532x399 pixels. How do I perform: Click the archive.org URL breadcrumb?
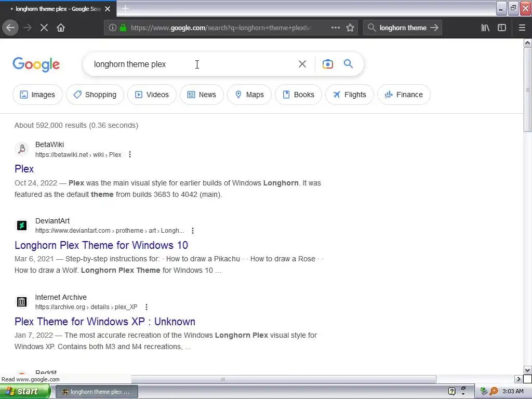87,307
